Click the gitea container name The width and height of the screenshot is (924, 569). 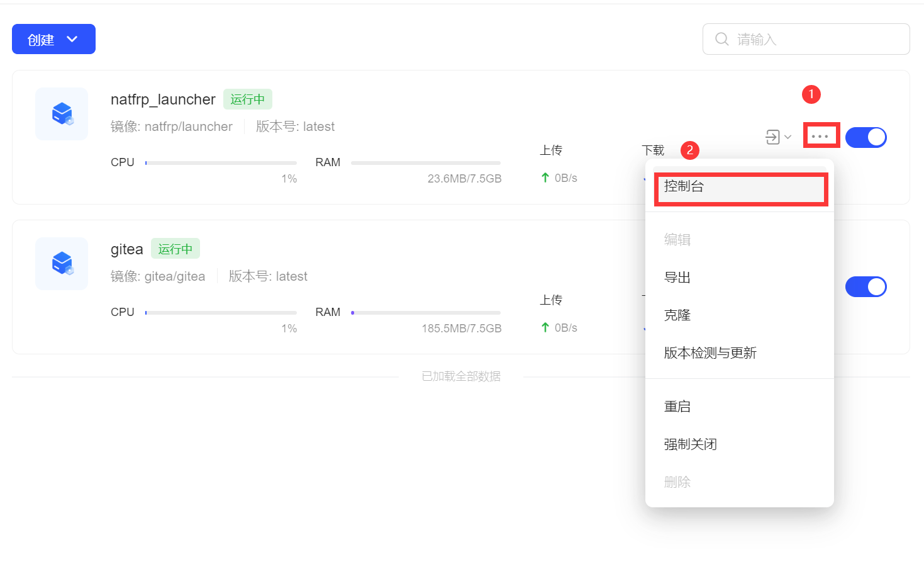[127, 249]
